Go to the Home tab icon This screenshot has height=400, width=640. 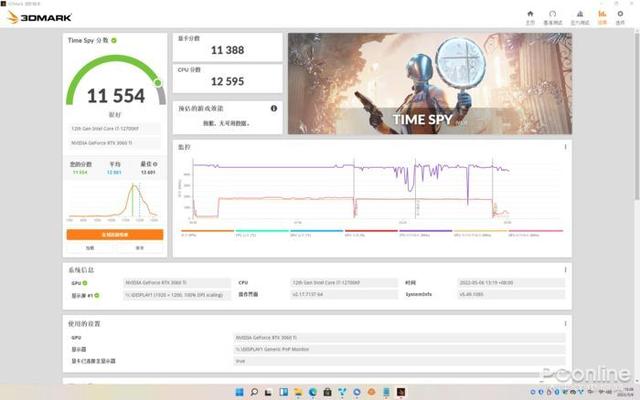(530, 17)
